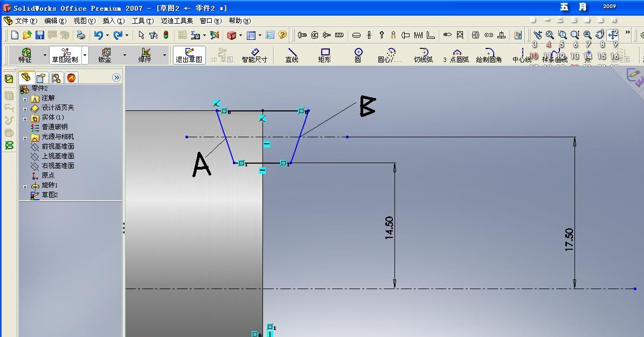This screenshot has width=644, height=337.
Task: Save the part with the floppy disk icon
Action: pyautogui.click(x=39, y=36)
